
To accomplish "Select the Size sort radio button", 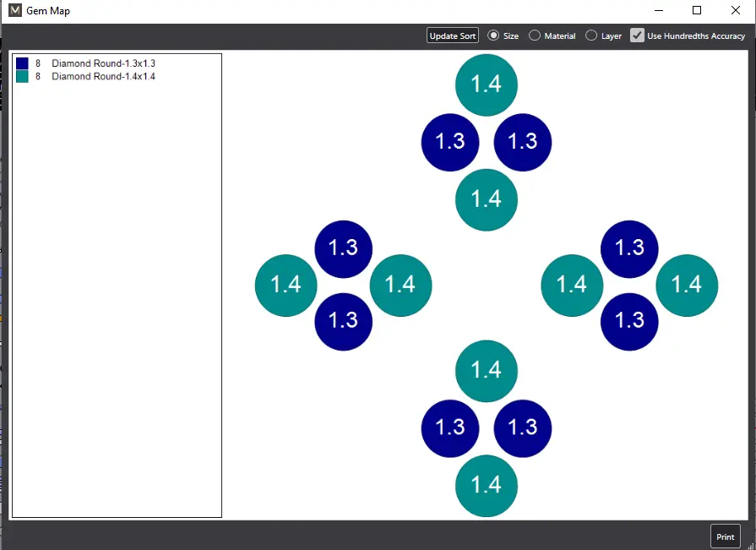I will (494, 35).
